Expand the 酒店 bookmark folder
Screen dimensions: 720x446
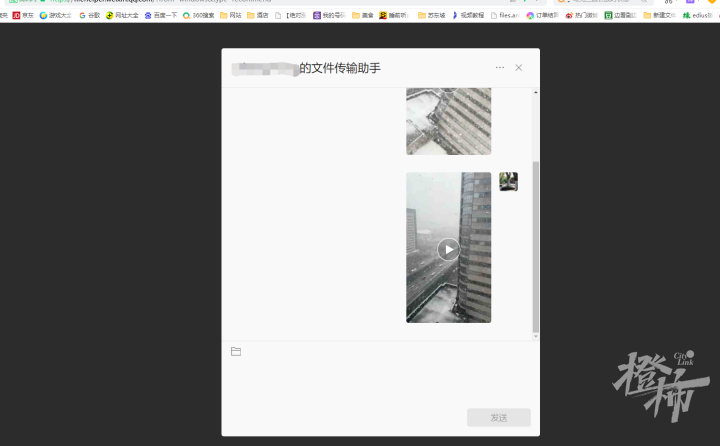click(258, 15)
